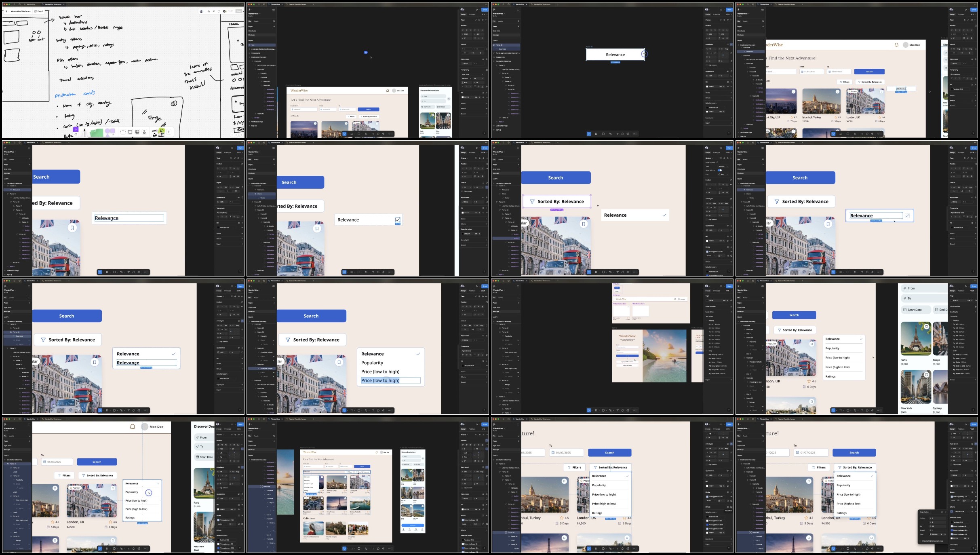Click Filters in window showing the Drop shadow popup
Viewport: 980px width, 555px height.
coord(819,467)
